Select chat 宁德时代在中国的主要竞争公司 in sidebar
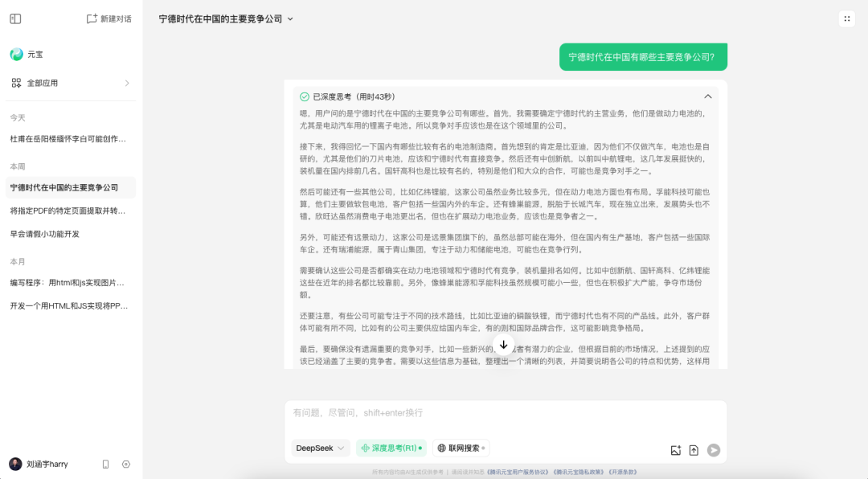This screenshot has height=479, width=868. 70,188
